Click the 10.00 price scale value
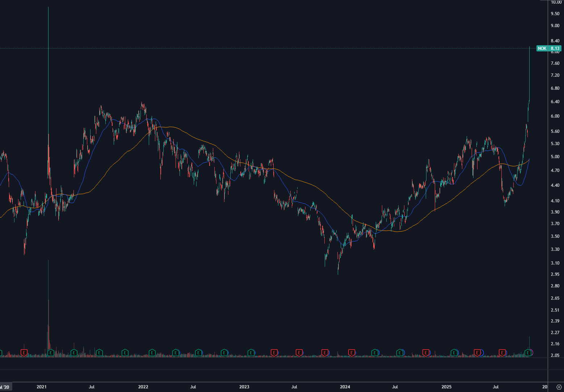 (556, 2)
